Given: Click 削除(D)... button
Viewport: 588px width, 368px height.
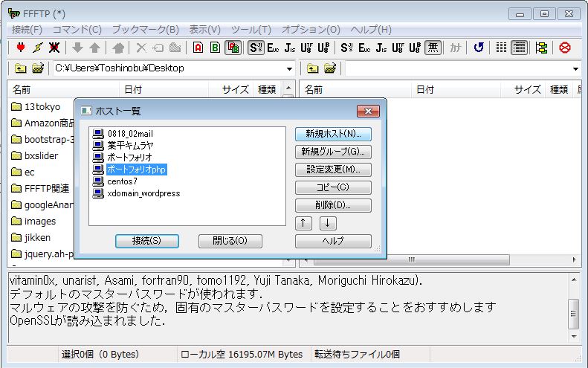Looking at the screenshot, I should (x=333, y=205).
